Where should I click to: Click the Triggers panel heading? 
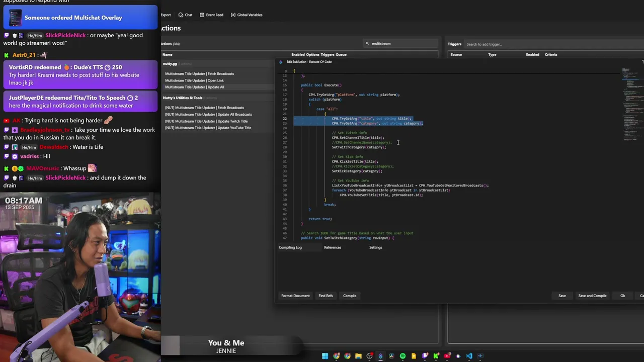tap(454, 44)
